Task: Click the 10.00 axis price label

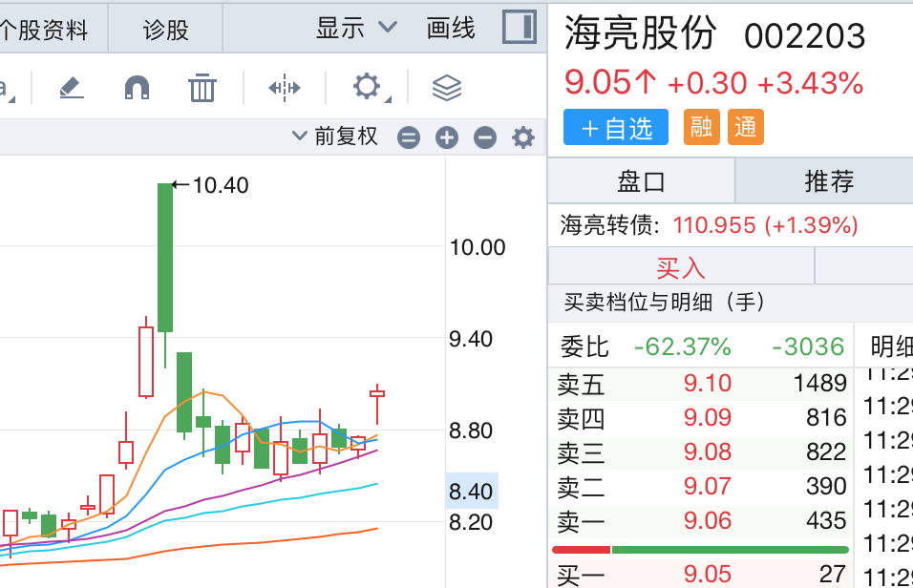Action: (x=478, y=247)
